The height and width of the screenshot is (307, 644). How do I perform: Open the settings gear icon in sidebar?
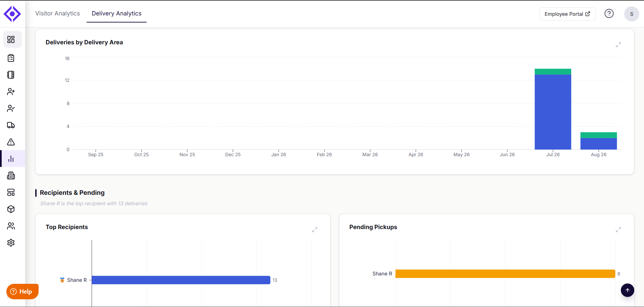coord(11,243)
